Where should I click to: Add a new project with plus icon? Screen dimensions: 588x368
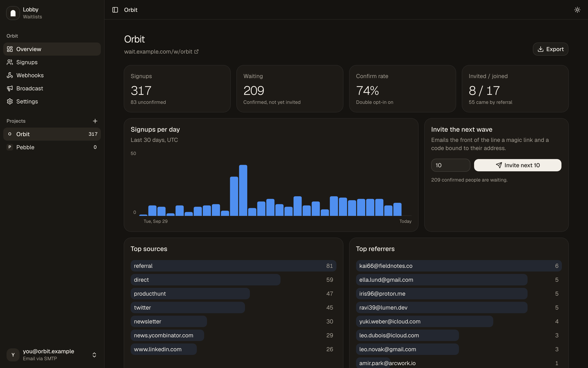(x=95, y=121)
